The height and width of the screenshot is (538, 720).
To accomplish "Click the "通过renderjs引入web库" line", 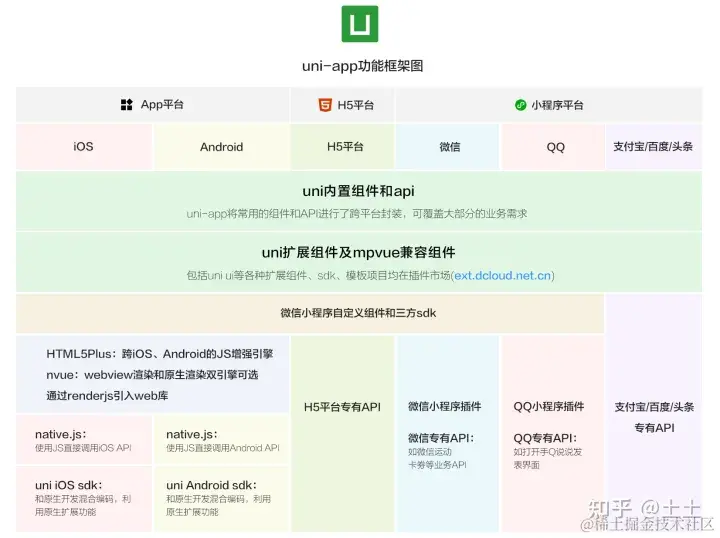I will (x=107, y=396).
